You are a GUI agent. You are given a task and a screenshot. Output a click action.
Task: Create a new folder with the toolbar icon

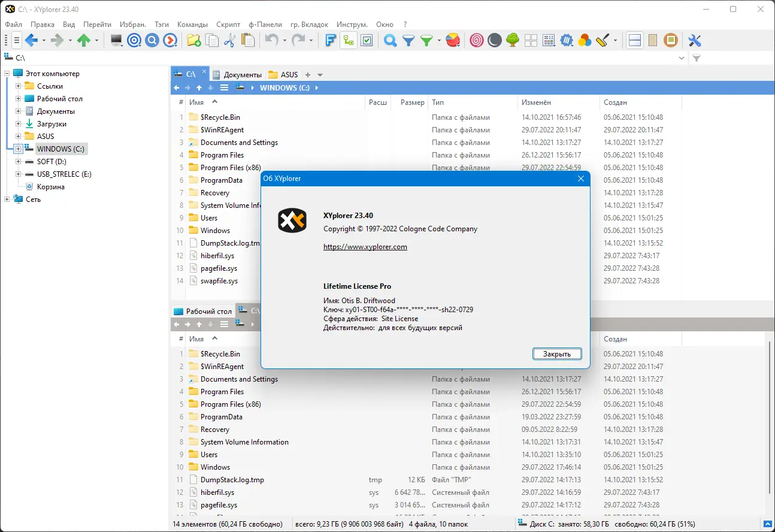click(193, 41)
